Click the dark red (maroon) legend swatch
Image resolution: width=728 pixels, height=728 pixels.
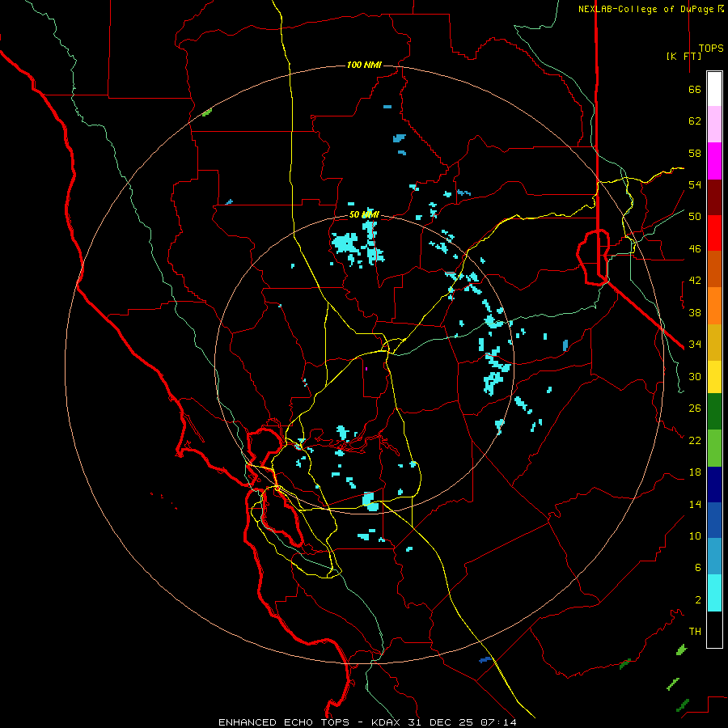[714, 197]
